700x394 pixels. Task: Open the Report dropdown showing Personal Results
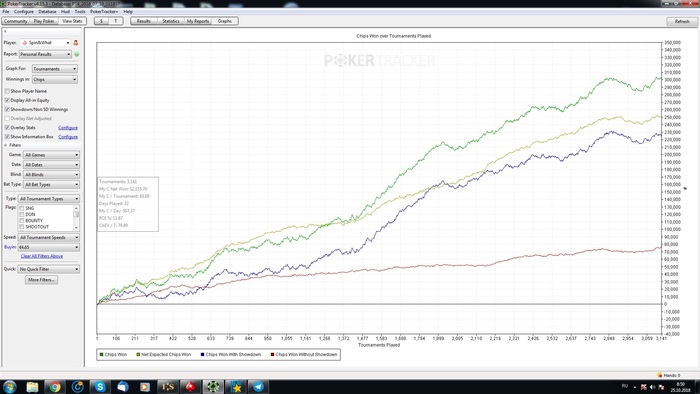tap(45, 54)
